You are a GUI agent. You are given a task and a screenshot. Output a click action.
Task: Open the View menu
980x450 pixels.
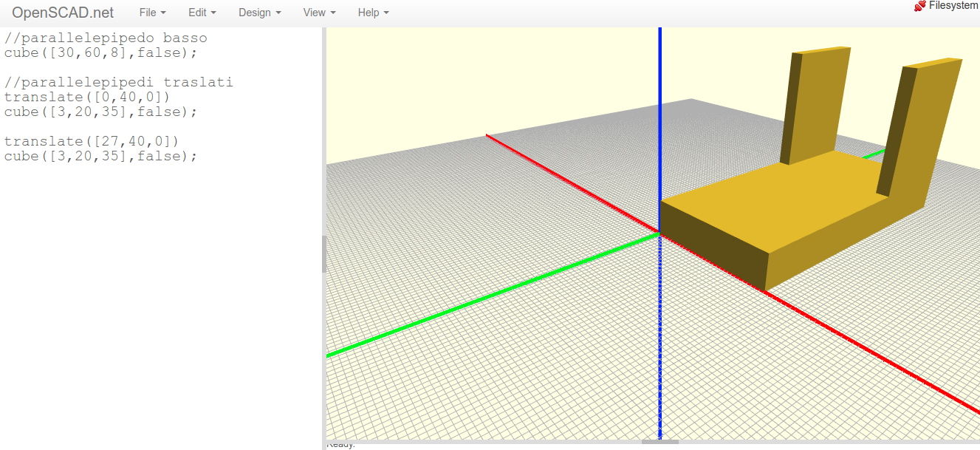pyautogui.click(x=319, y=13)
